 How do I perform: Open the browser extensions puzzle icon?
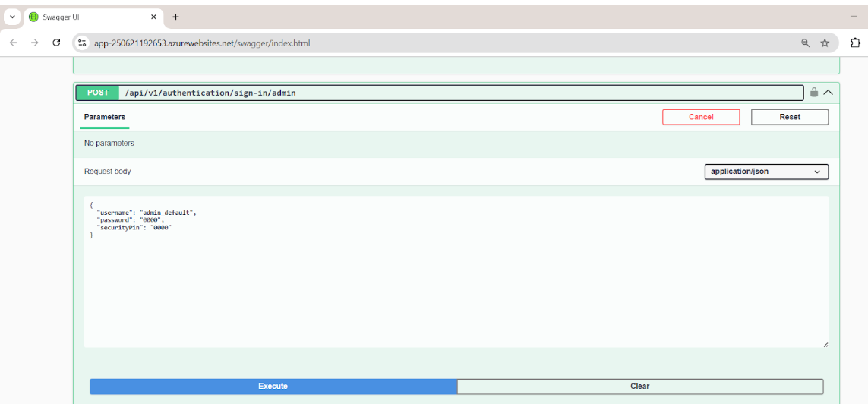tap(855, 43)
